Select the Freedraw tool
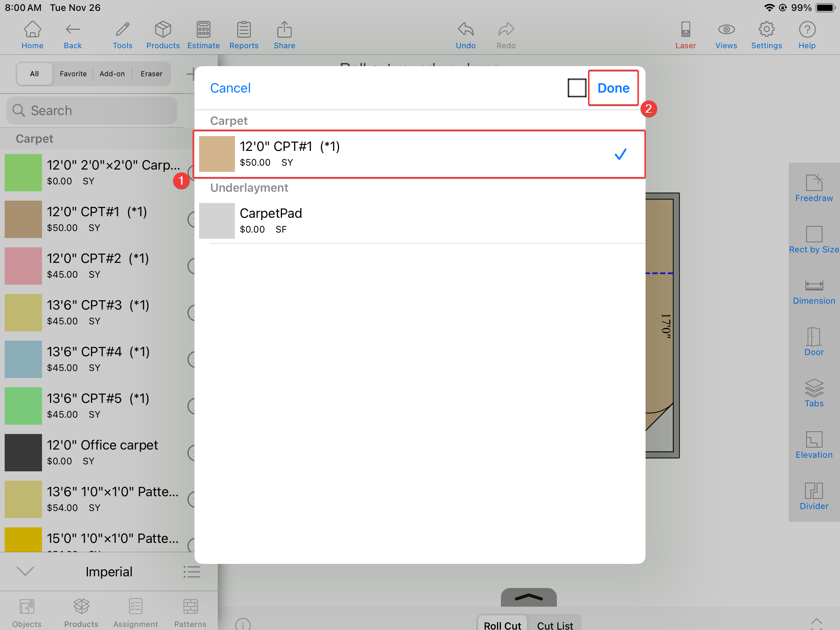This screenshot has width=840, height=630. point(814,188)
